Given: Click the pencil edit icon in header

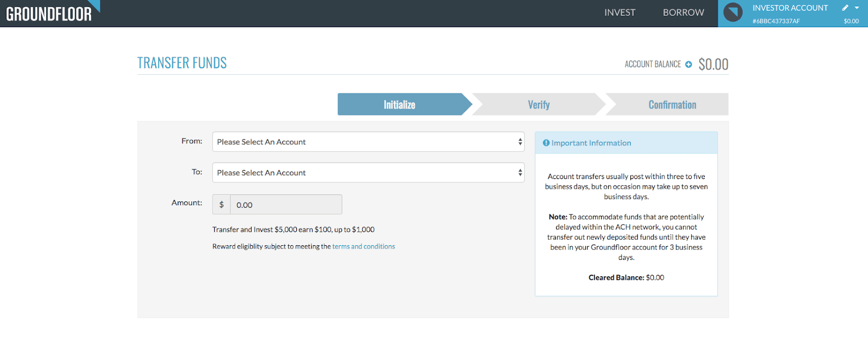Looking at the screenshot, I should pos(845,8).
